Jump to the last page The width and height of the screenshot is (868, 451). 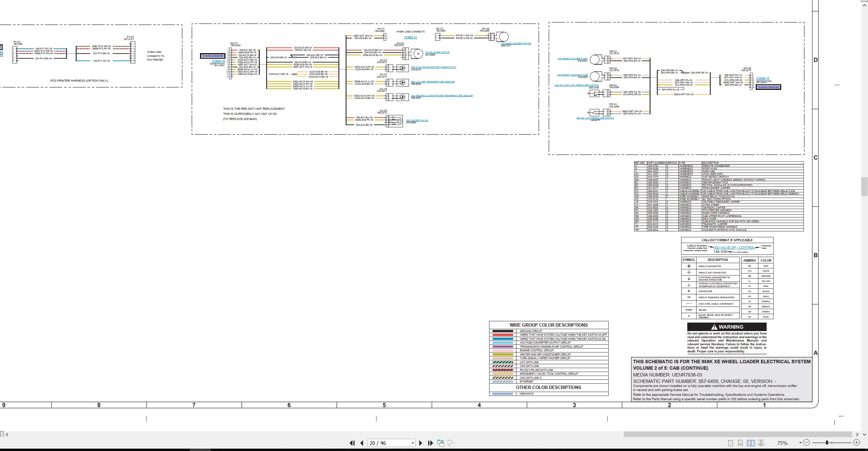pyautogui.click(x=431, y=443)
